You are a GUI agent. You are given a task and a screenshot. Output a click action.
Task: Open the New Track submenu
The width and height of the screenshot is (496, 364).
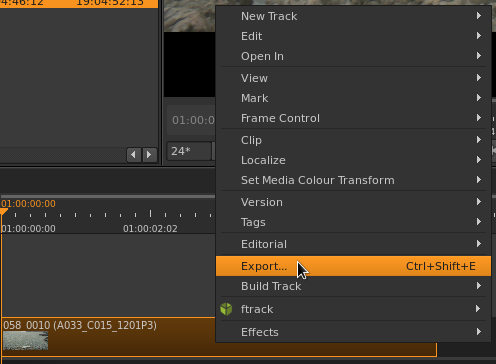353,16
